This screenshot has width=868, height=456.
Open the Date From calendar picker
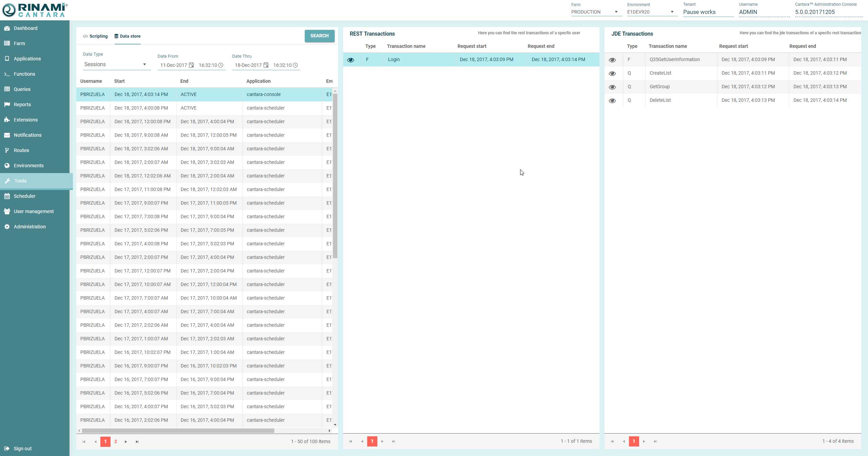coord(191,65)
